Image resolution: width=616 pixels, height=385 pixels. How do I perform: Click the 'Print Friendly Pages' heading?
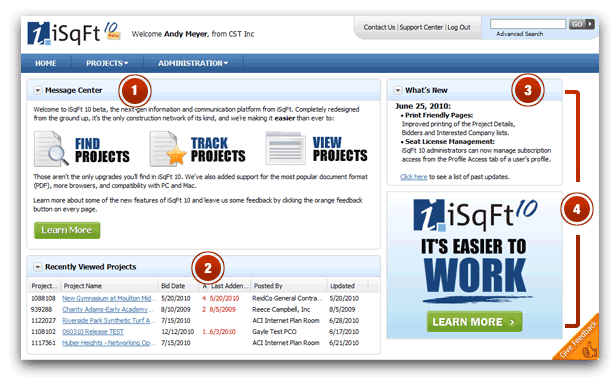[439, 115]
